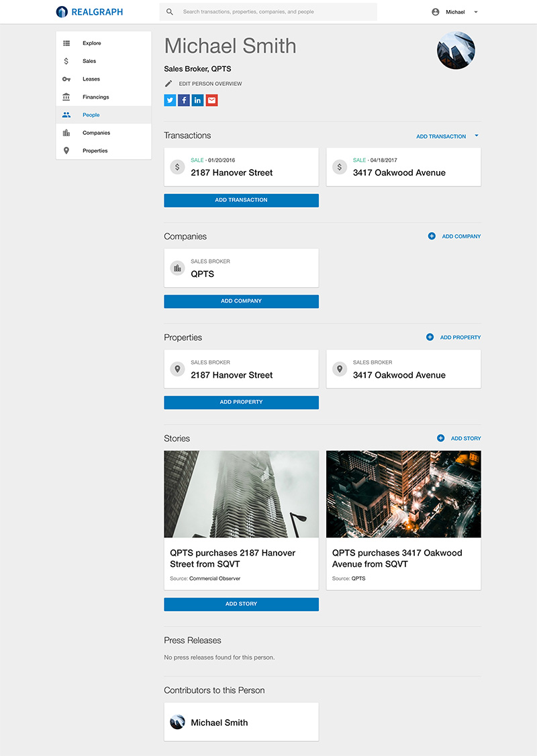The height and width of the screenshot is (756, 537).
Task: Click the search magnifier icon
Action: pyautogui.click(x=170, y=12)
